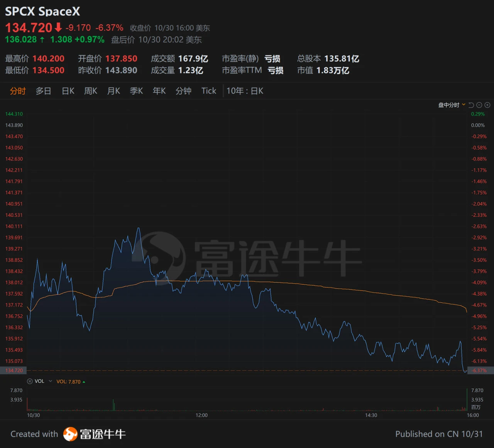The width and height of the screenshot is (494, 448).
Task: Click the 市值 value 1.83万亿
Action: tap(333, 70)
